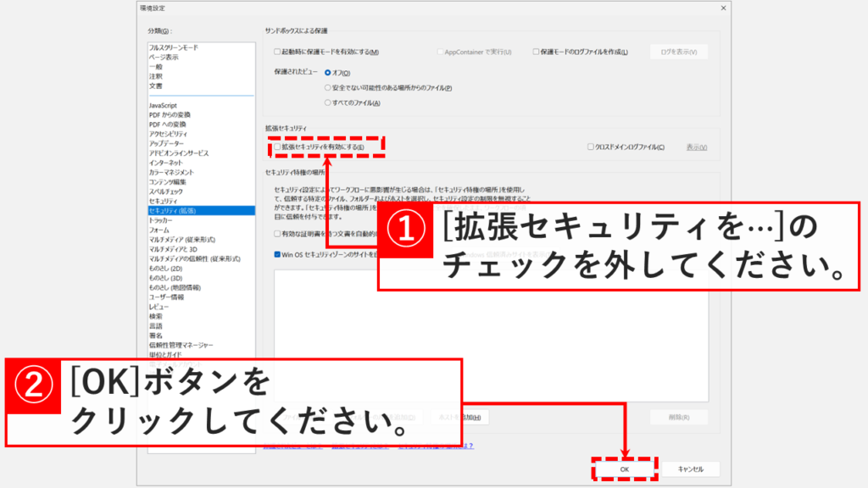Uncheck 拡張セキュリティを有効にする checkbox
This screenshot has width=868, height=488.
tap(277, 147)
